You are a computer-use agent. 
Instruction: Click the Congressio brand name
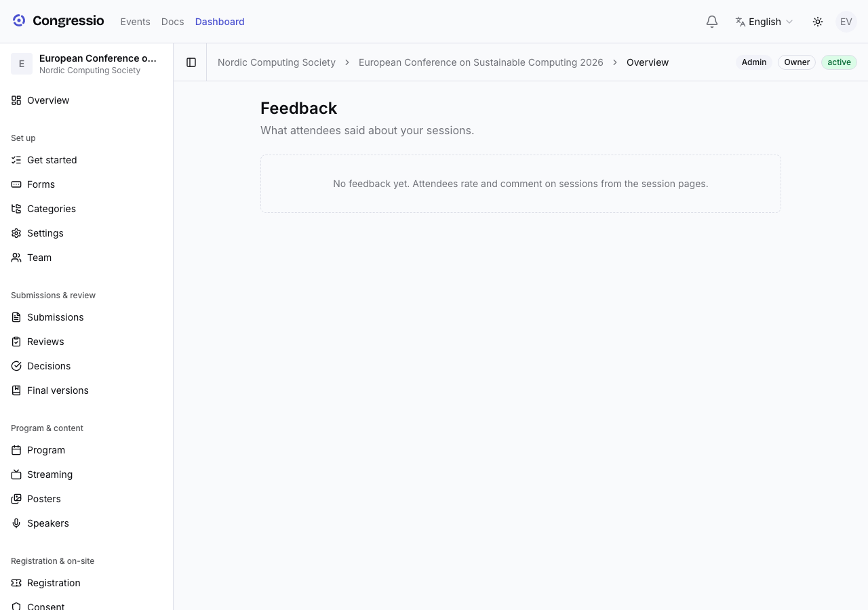(68, 21)
